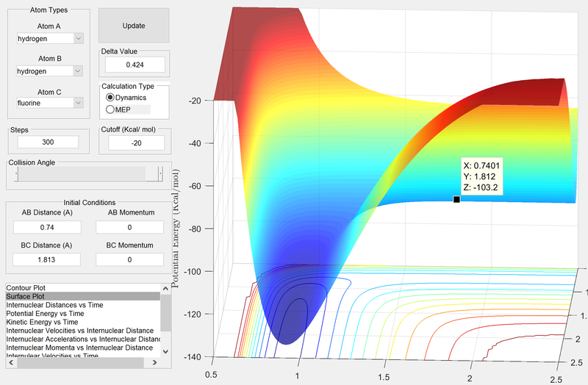Click the Collision Angle slider right arrow
The width and height of the screenshot is (588, 385).
160,174
